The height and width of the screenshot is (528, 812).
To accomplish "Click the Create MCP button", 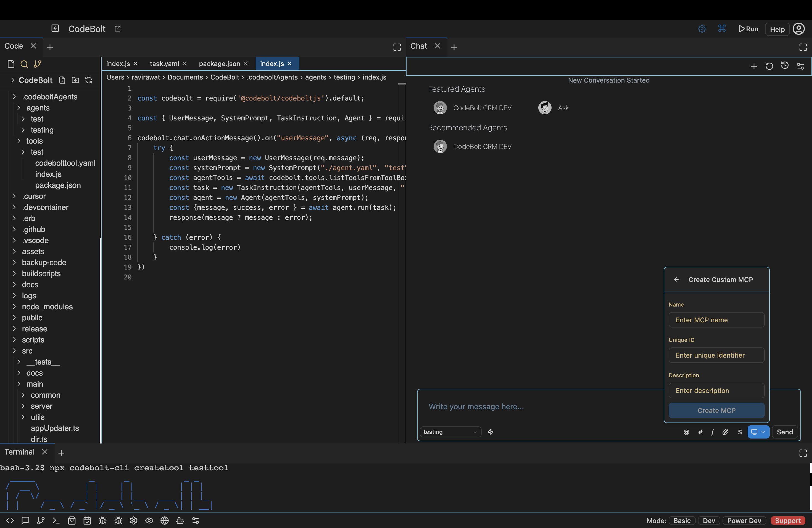I will click(x=716, y=410).
